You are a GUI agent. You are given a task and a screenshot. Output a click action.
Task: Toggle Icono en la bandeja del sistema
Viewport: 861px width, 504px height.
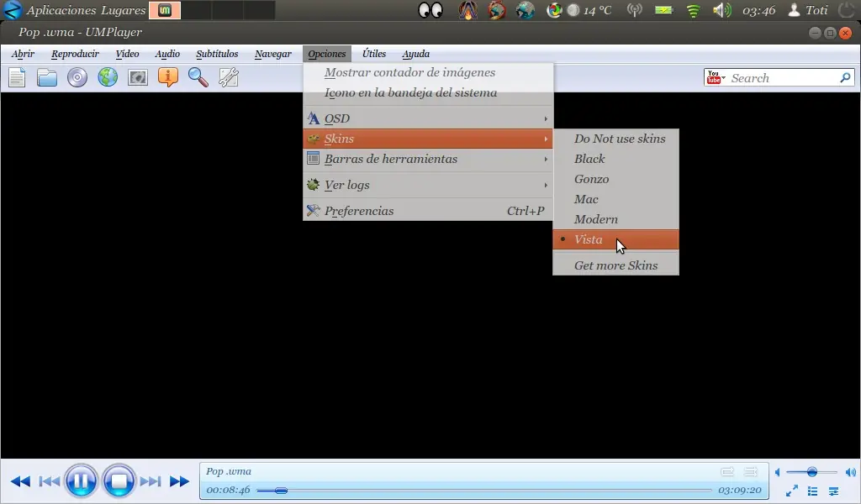[428, 92]
